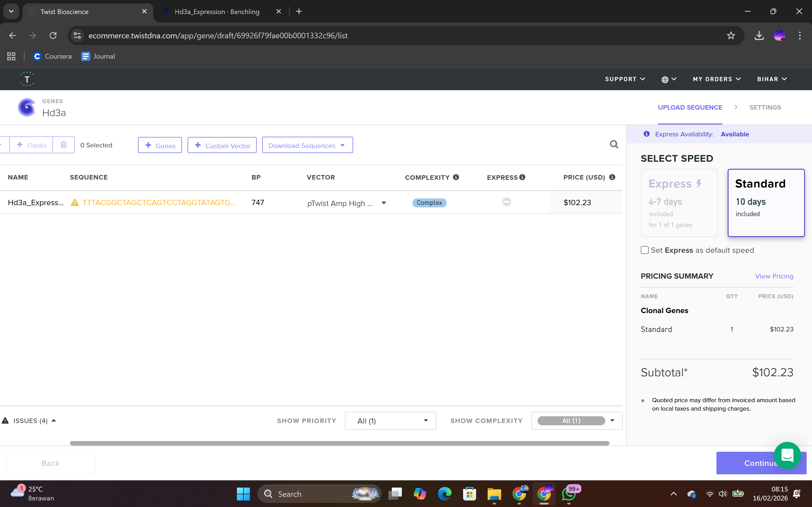Click the Twist logo in header
The image size is (812, 507).
[x=27, y=79]
